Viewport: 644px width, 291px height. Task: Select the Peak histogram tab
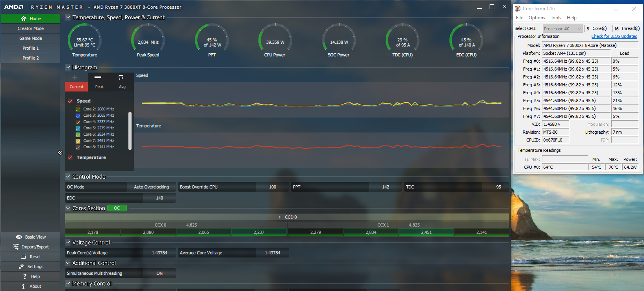99,87
